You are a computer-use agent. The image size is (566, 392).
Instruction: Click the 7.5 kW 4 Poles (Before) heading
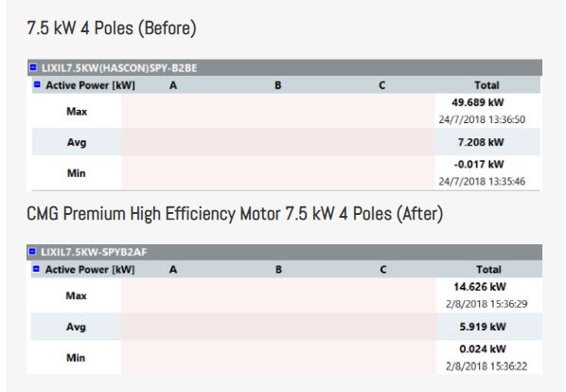112,28
